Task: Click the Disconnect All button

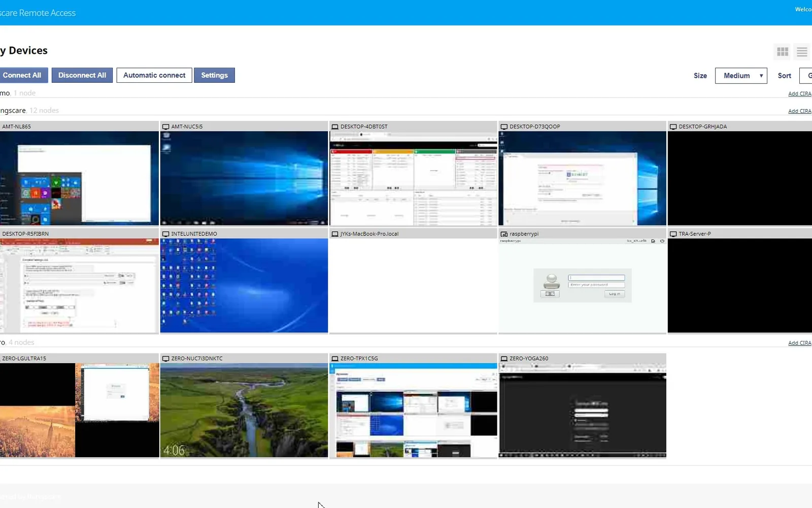Action: (x=82, y=75)
